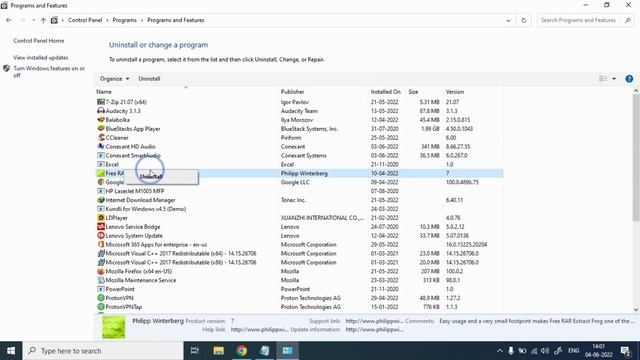Click the CCleaner program icon
640x360 pixels.
pyautogui.click(x=101, y=138)
